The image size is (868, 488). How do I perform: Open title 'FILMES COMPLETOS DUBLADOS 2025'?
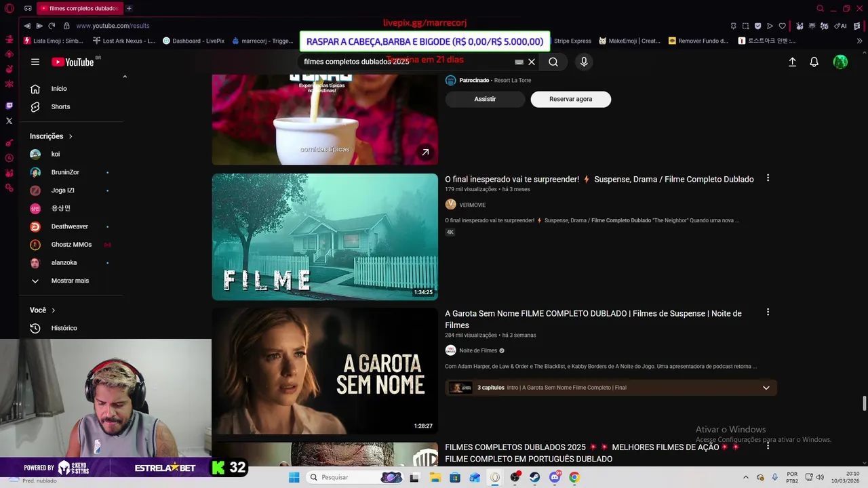[x=592, y=453]
